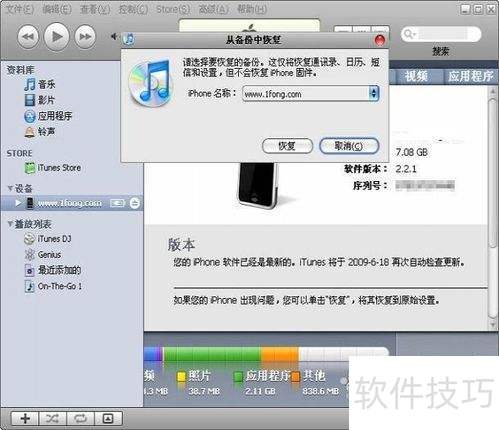Select 铃声 ringtones bell icon

click(30, 132)
